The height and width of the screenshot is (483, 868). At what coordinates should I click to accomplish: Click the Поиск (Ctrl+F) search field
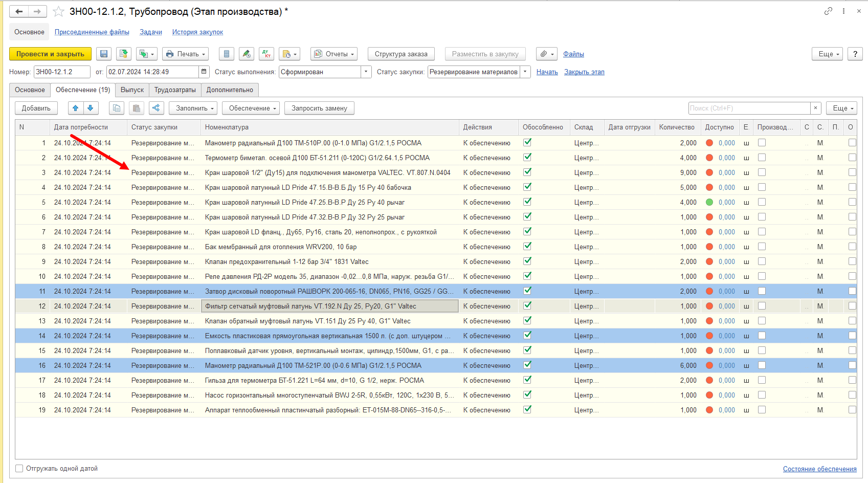749,108
